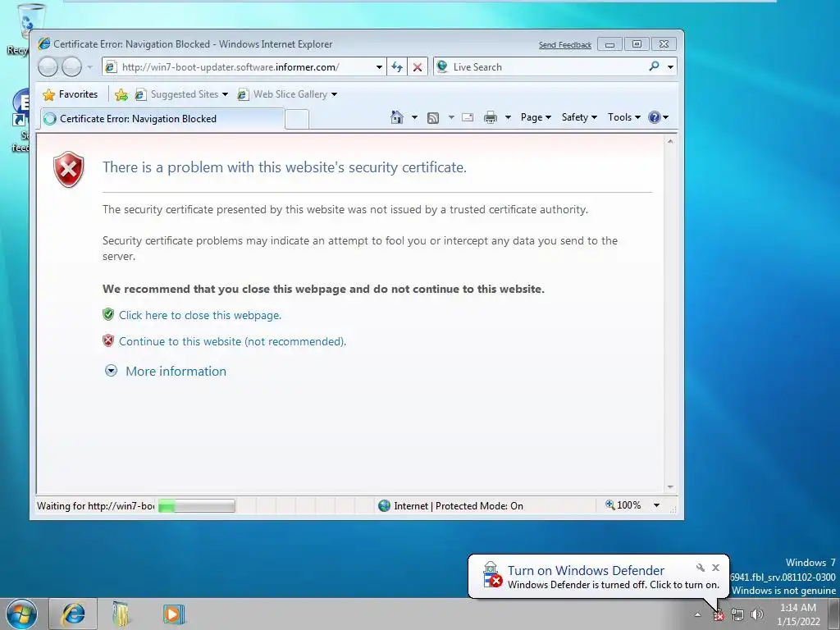This screenshot has height=630, width=840.
Task: Click the Internet Explorer logo in title bar
Action: [x=44, y=44]
